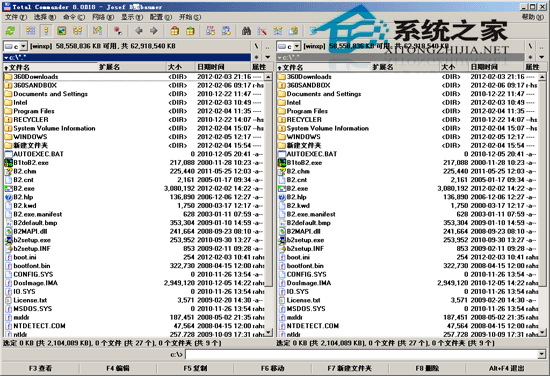Click the red star toolbar icon
Image resolution: width=550 pixels, height=376 pixels.
[x=118, y=31]
